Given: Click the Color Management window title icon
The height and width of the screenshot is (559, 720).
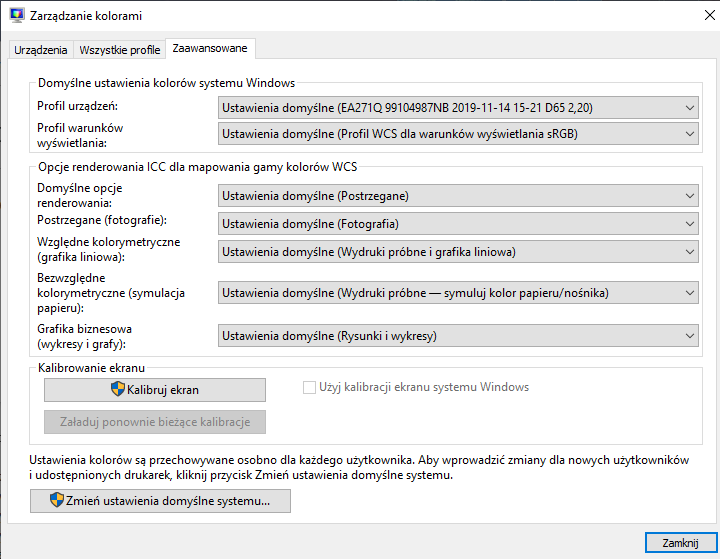Looking at the screenshot, I should coord(16,15).
